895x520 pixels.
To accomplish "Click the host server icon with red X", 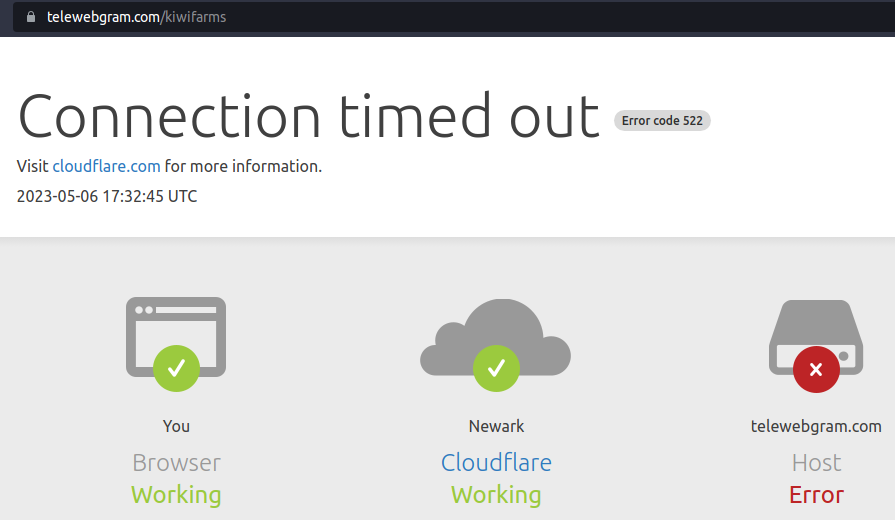I will pos(816,346).
